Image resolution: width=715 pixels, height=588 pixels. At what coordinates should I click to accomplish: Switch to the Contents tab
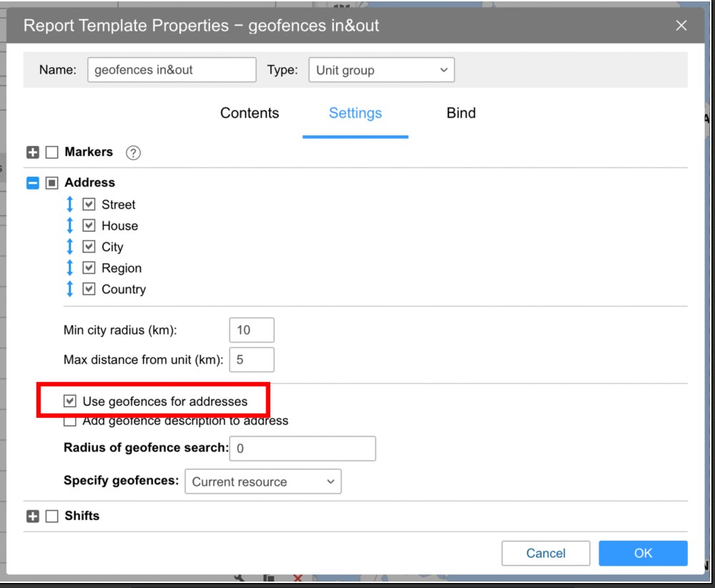[x=250, y=113]
